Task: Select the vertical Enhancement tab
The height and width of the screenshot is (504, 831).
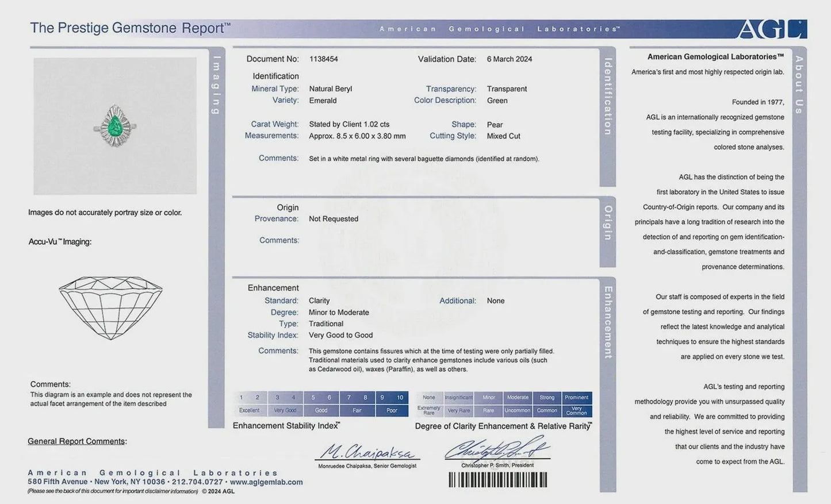Action: coord(608,322)
